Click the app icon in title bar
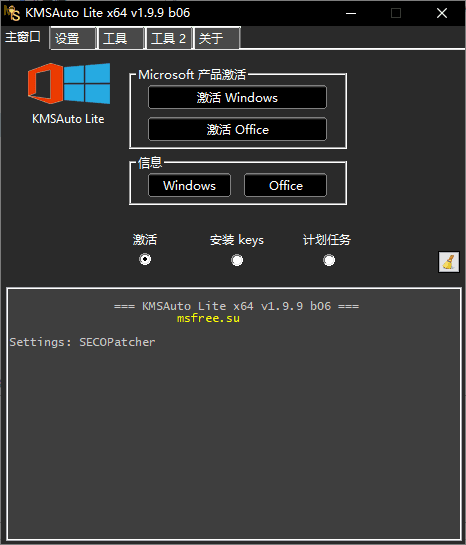This screenshot has width=466, height=545. [x=12, y=13]
